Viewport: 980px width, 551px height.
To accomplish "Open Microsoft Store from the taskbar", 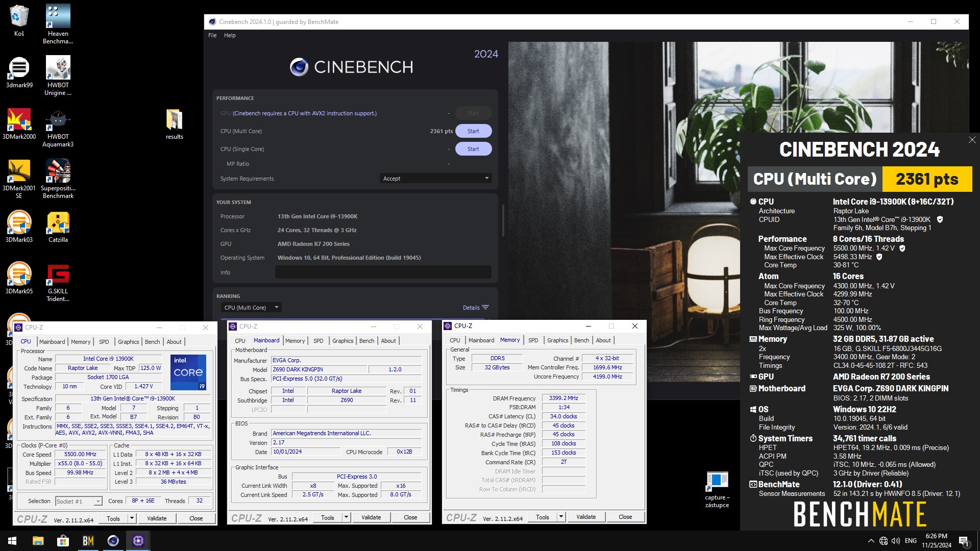I will click(63, 541).
